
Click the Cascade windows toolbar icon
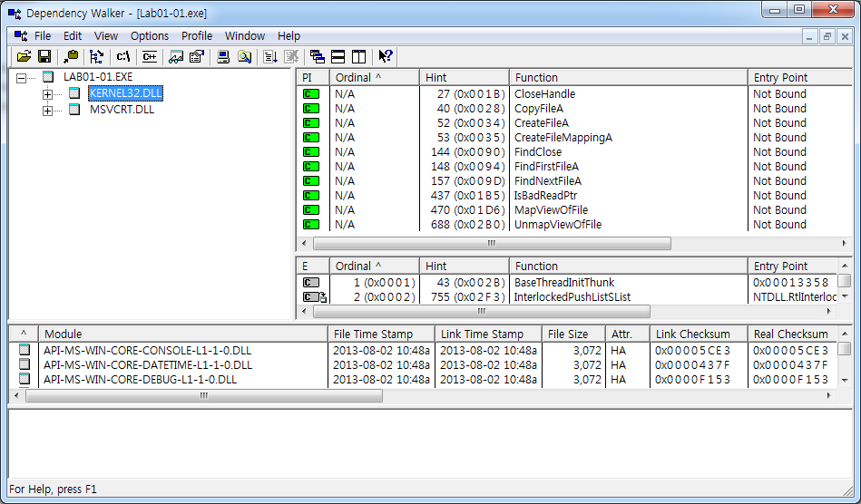click(317, 56)
